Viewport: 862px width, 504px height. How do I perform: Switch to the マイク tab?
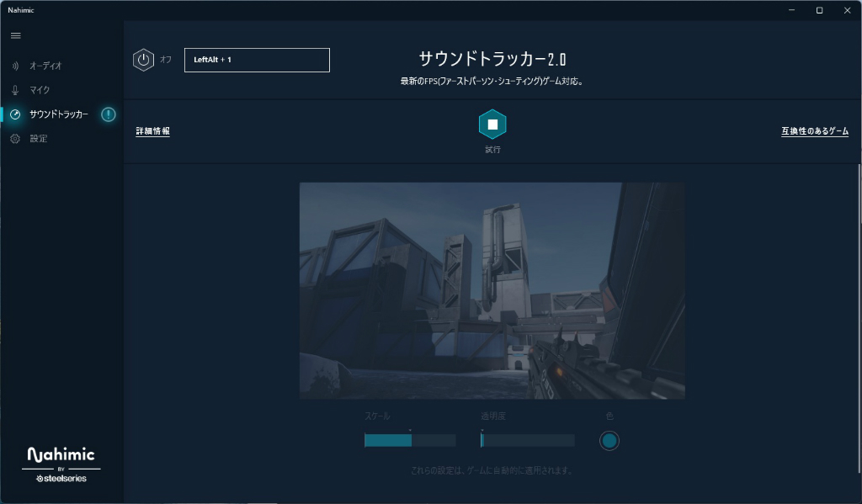tap(40, 90)
